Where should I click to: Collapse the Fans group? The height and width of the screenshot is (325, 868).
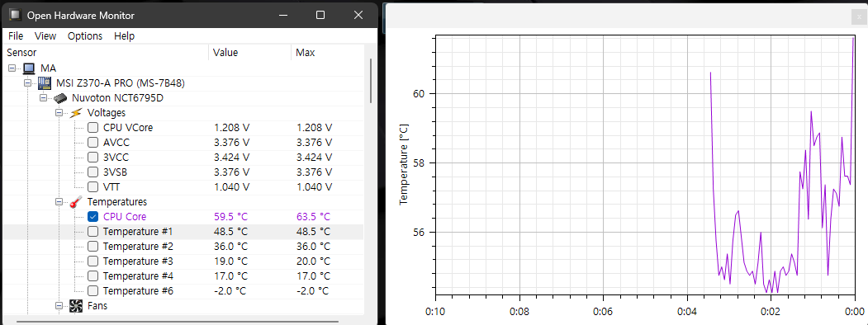tap(59, 306)
